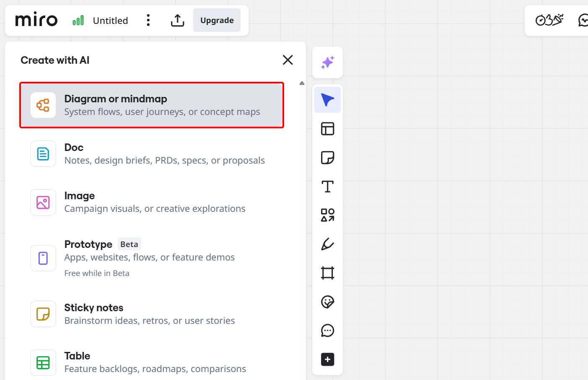Open the stickers and emojis tool
Viewport: 588px width, 380px height.
[x=327, y=302]
